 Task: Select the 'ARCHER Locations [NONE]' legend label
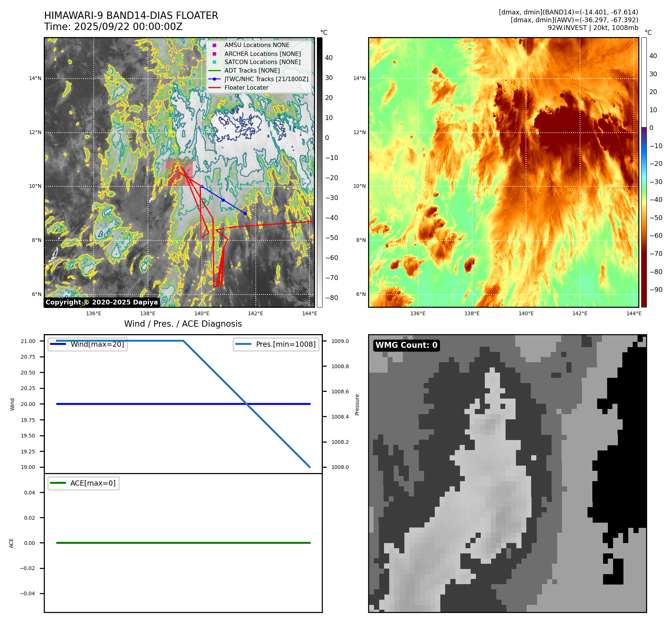click(x=262, y=54)
